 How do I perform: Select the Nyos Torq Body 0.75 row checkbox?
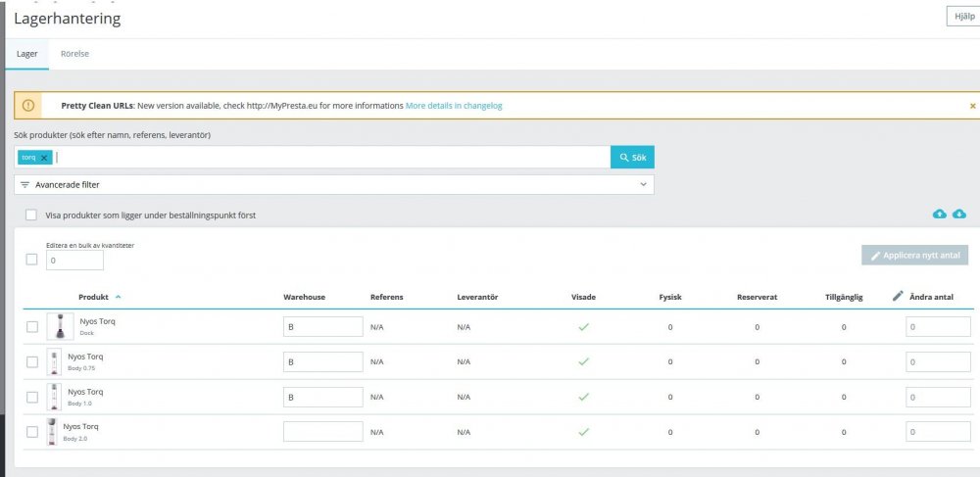pyautogui.click(x=31, y=362)
